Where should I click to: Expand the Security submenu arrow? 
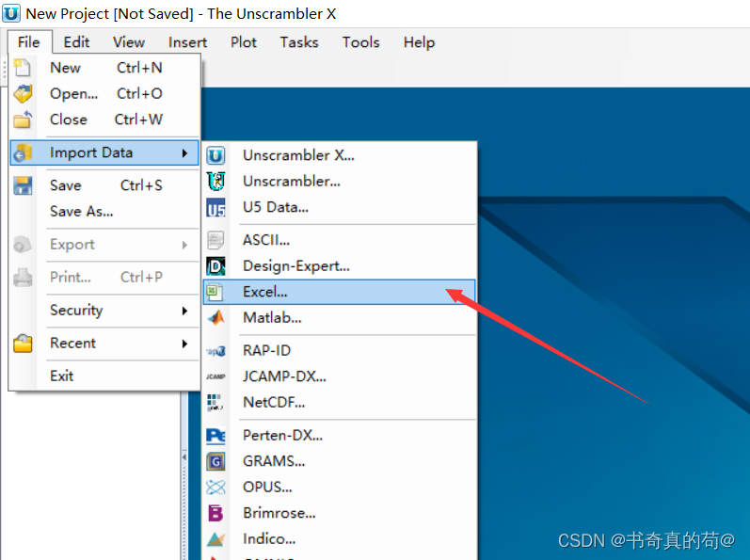pos(184,311)
